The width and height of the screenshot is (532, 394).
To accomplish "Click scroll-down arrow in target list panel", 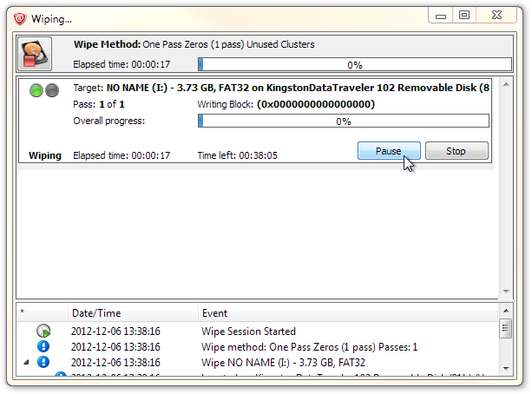I will pyautogui.click(x=506, y=292).
